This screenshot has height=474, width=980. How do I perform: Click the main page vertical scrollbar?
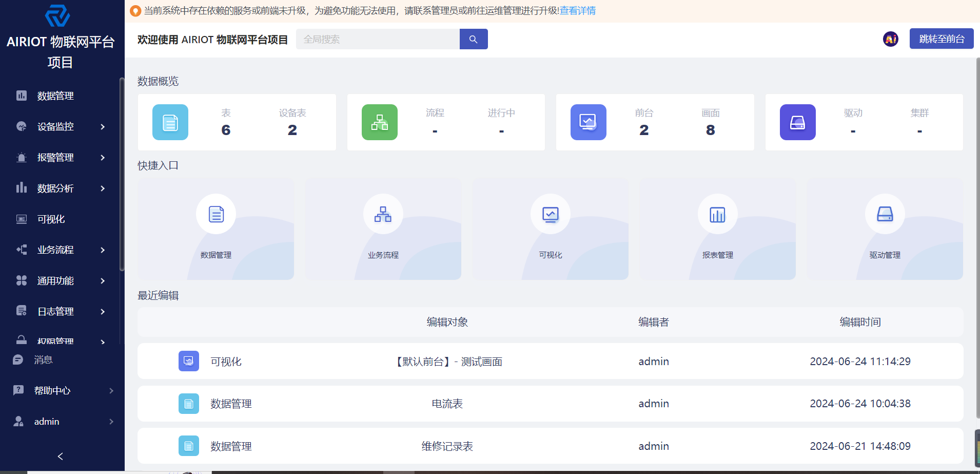pos(977,238)
